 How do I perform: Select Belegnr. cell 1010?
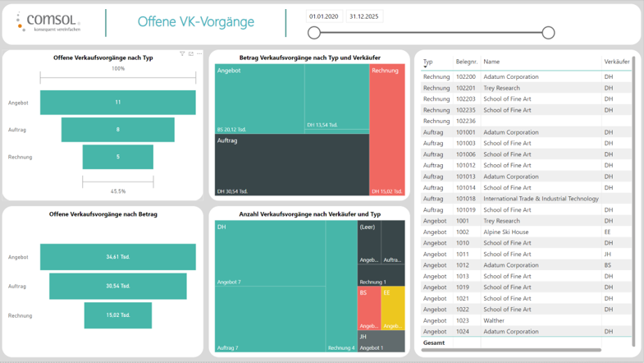[x=463, y=243]
